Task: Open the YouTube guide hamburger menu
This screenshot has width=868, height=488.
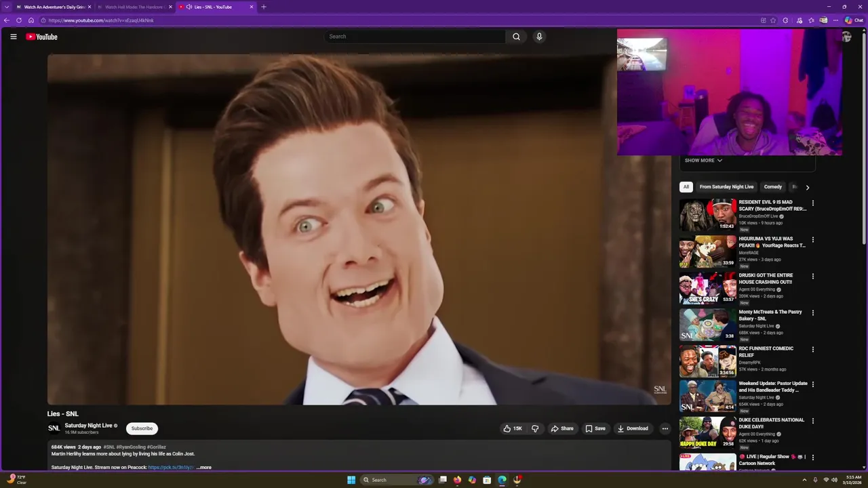Action: (14, 37)
